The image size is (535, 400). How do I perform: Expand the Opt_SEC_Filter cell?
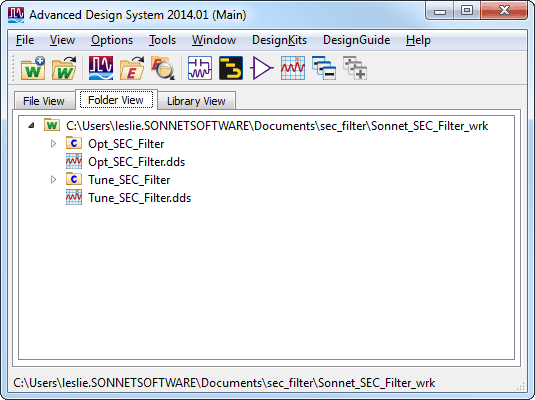(x=54, y=144)
